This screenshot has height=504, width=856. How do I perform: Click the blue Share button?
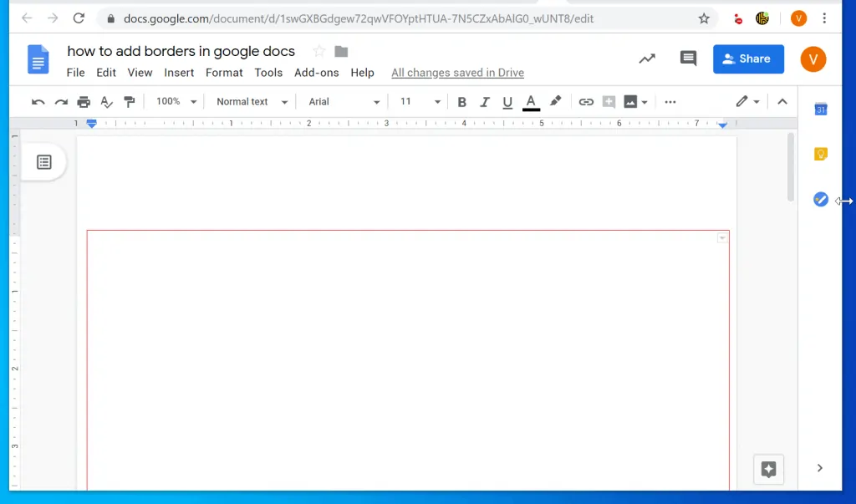click(x=748, y=59)
